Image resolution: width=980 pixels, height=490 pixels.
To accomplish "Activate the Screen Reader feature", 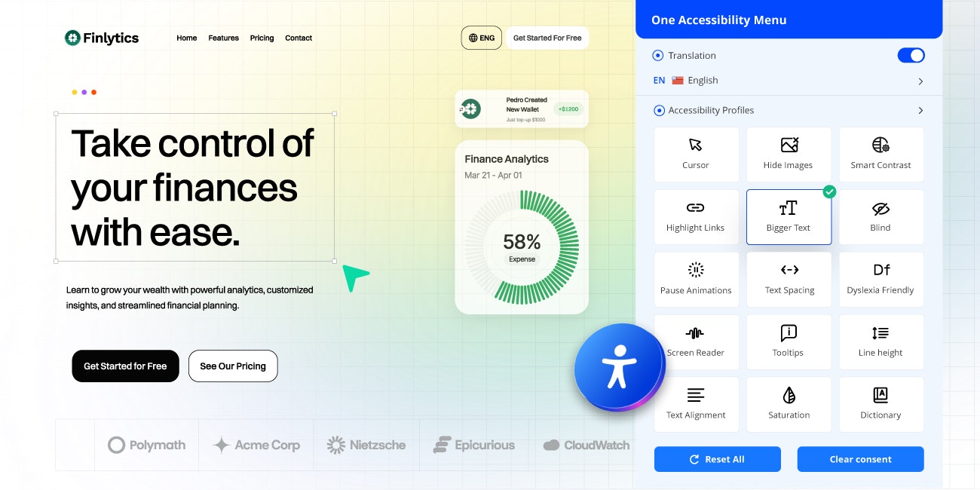I will (696, 341).
